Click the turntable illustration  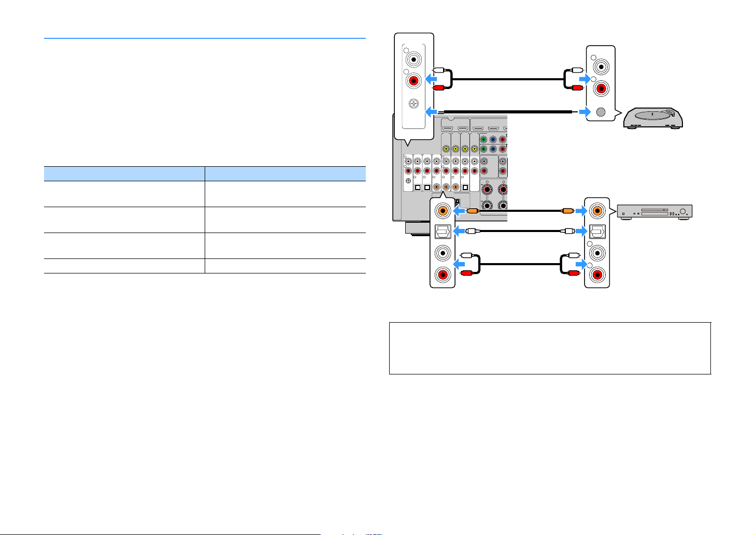(654, 118)
